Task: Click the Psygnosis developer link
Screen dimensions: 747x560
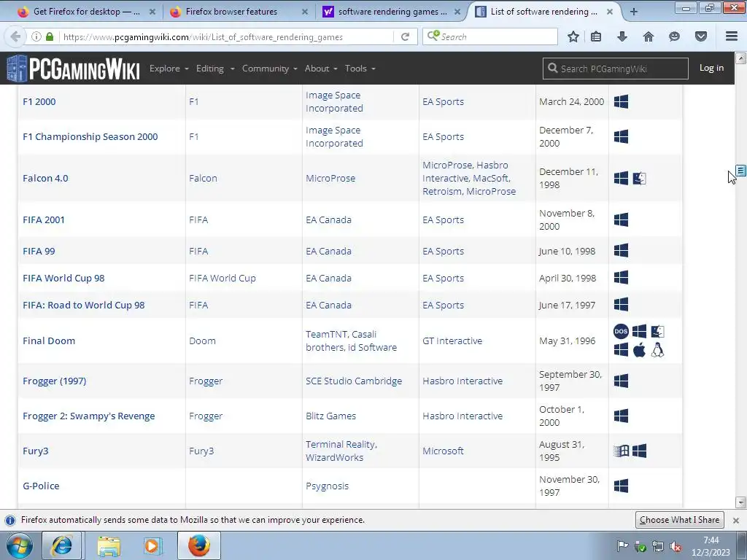Action: pyautogui.click(x=328, y=486)
